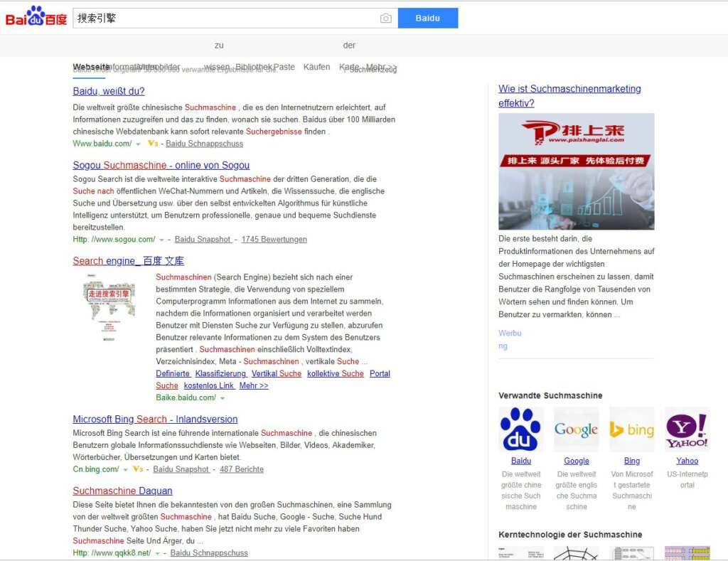Screen dimensions: 728x561
Task: Click the search engine book thumbnail
Action: (109, 307)
